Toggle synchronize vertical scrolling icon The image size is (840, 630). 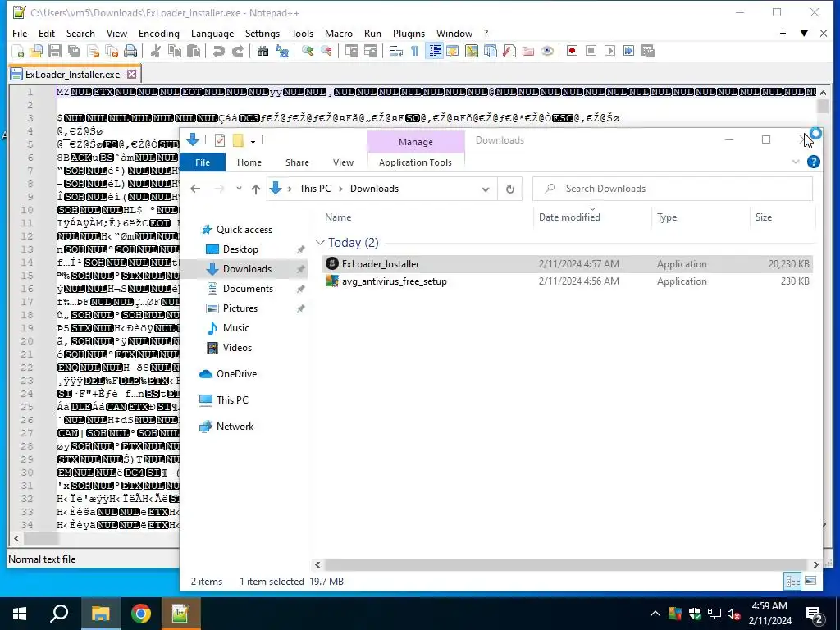[351, 52]
